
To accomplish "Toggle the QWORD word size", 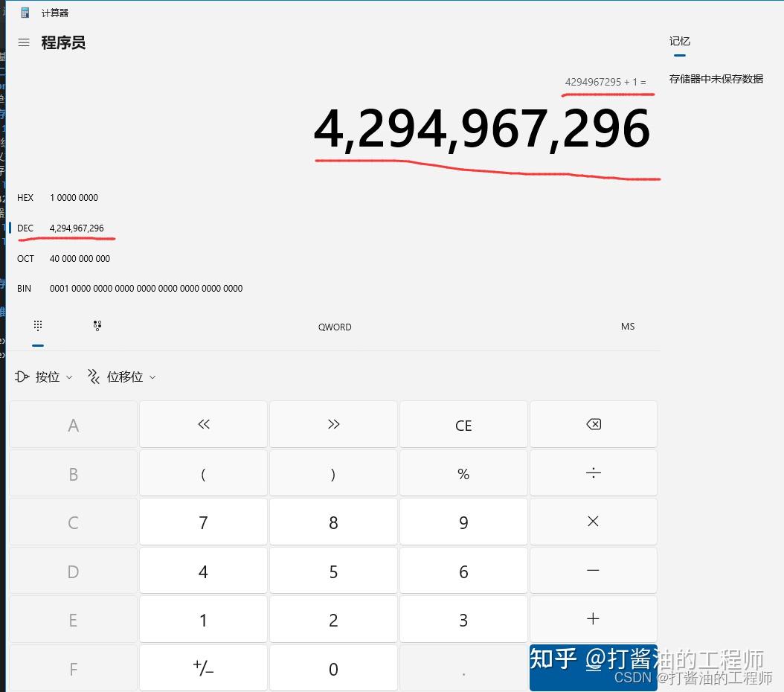I will (334, 327).
